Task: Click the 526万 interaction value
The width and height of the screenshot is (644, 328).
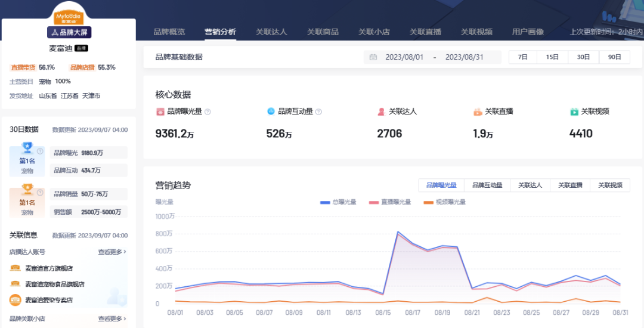Action: tap(279, 134)
